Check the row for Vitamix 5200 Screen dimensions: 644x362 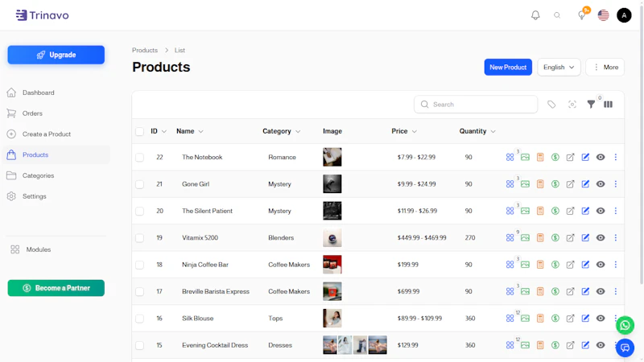[139, 238]
